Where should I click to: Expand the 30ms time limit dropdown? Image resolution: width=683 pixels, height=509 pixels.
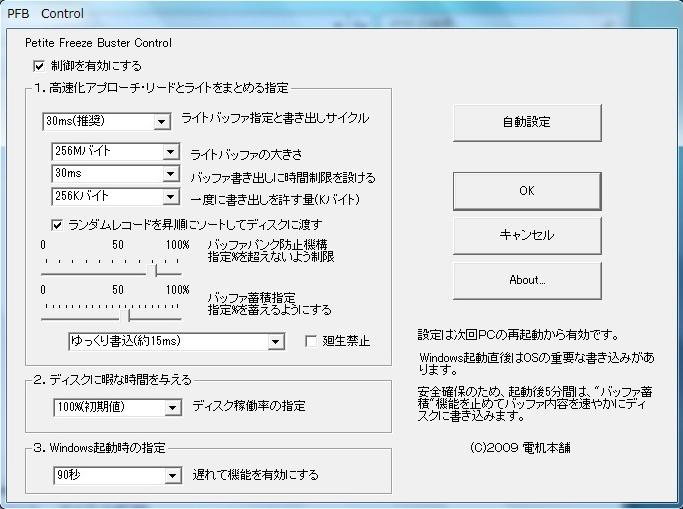tap(115, 174)
